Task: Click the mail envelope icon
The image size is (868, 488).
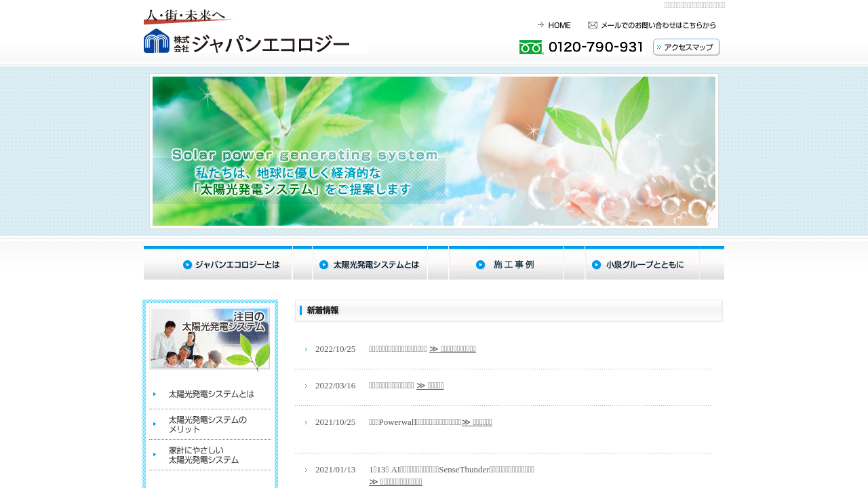Action: tap(593, 25)
